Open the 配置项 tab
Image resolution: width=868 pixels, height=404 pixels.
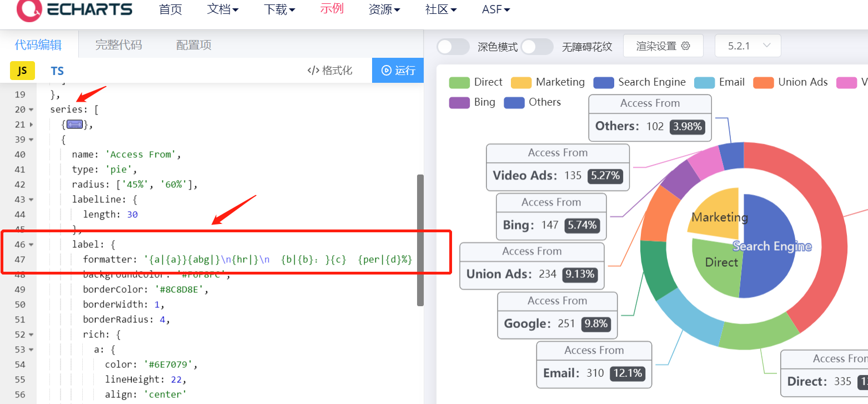point(193,44)
